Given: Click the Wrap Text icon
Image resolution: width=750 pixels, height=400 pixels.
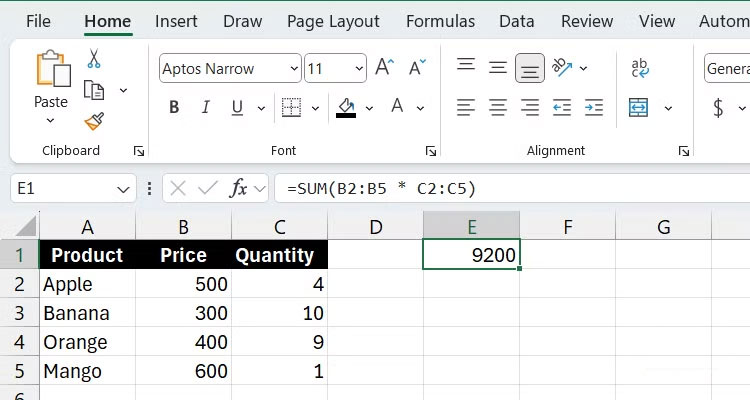Looking at the screenshot, I should [640, 68].
